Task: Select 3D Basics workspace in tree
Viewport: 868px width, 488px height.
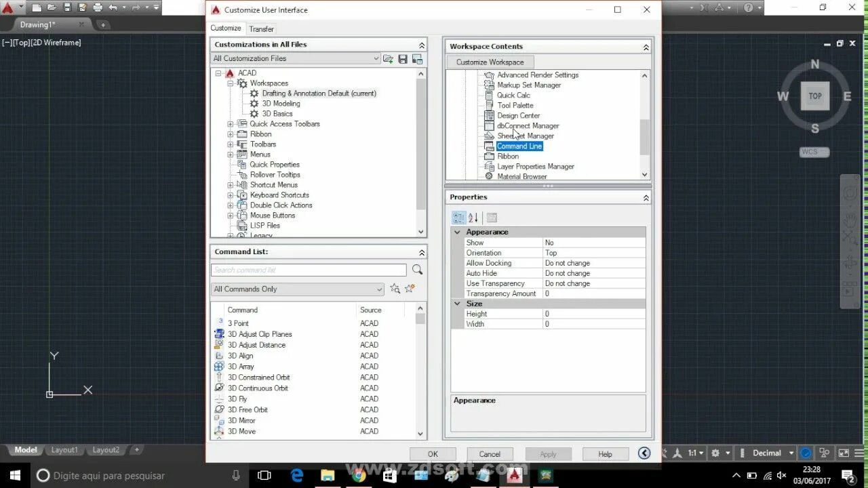Action: point(277,114)
